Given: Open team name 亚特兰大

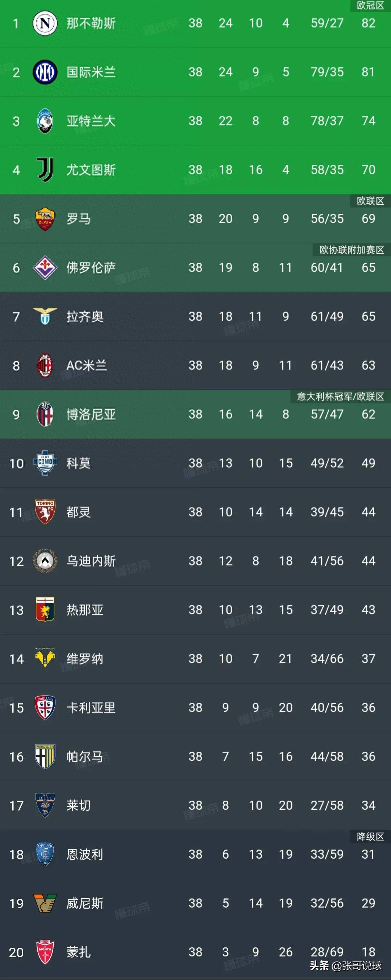Looking at the screenshot, I should pos(91,121).
